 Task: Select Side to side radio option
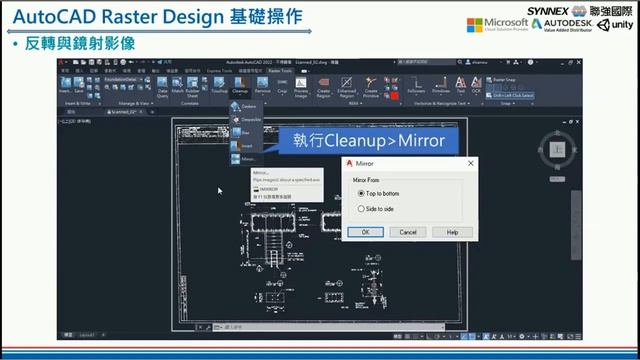click(x=376, y=209)
